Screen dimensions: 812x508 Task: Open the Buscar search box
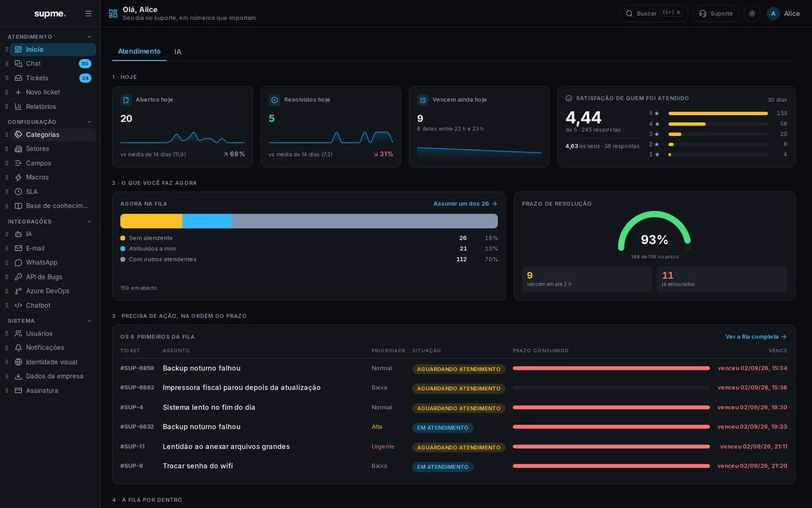(x=654, y=14)
